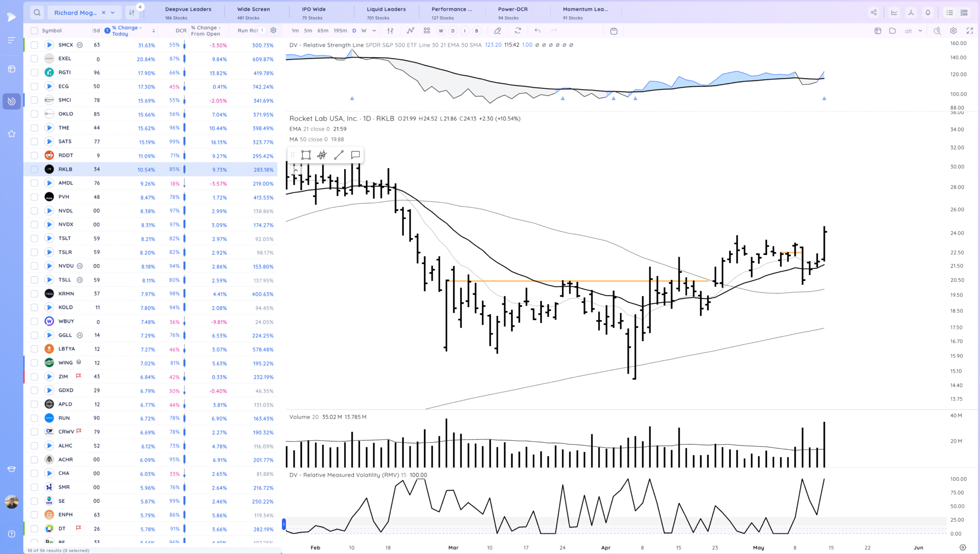Select NVDL row in the watchlist
980x554 pixels.
[x=65, y=211]
